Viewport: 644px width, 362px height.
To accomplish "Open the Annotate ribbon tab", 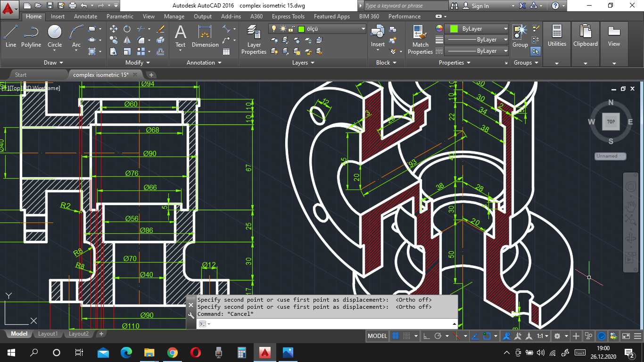I will (86, 16).
